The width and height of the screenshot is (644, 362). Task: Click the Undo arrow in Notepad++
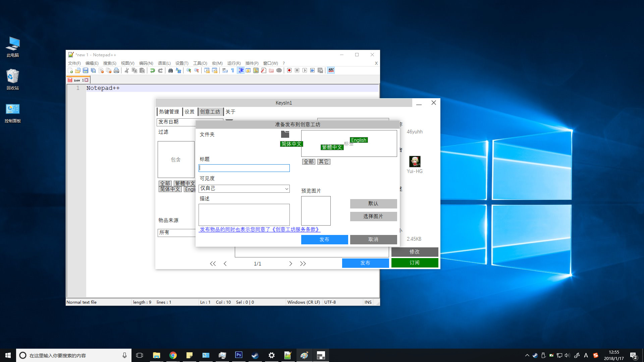[153, 70]
